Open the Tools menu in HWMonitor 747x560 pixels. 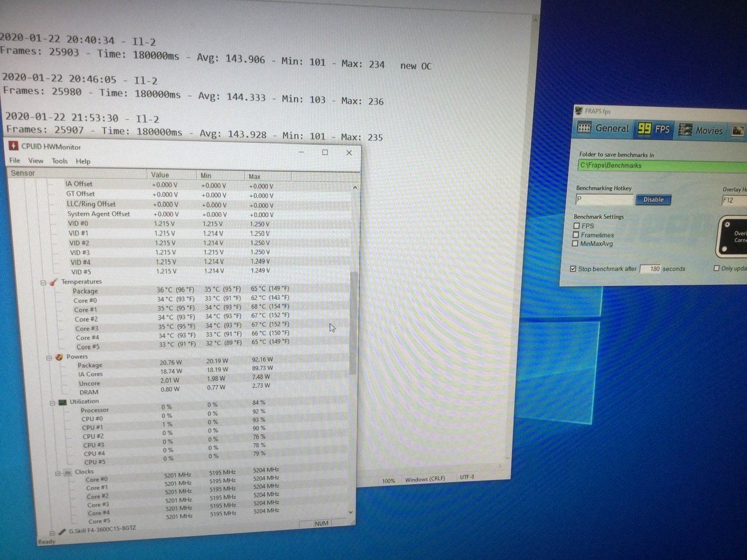point(60,161)
